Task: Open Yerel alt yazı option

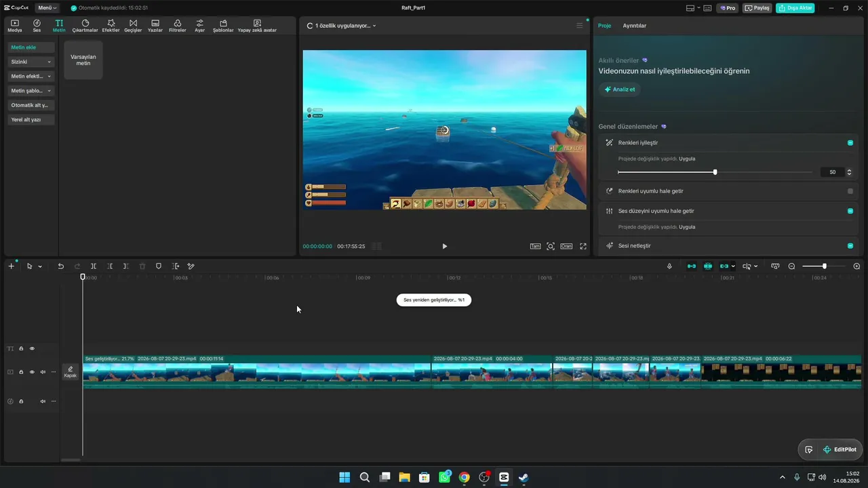Action: click(x=31, y=119)
